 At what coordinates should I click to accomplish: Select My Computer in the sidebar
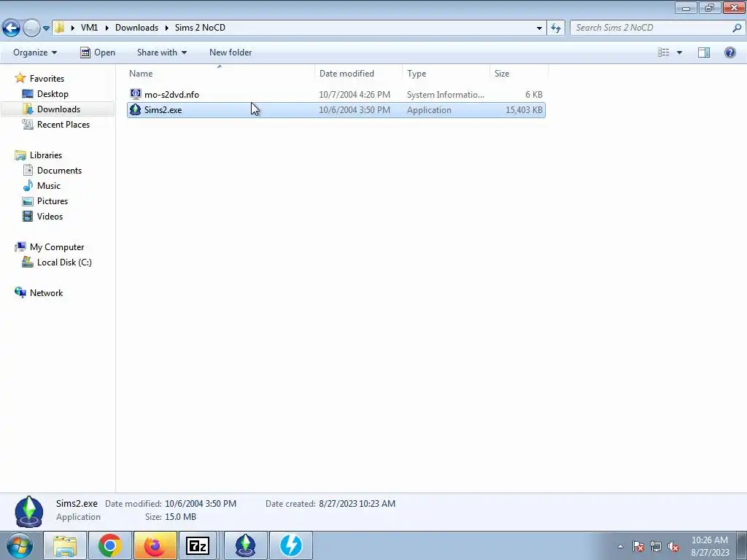click(x=57, y=247)
